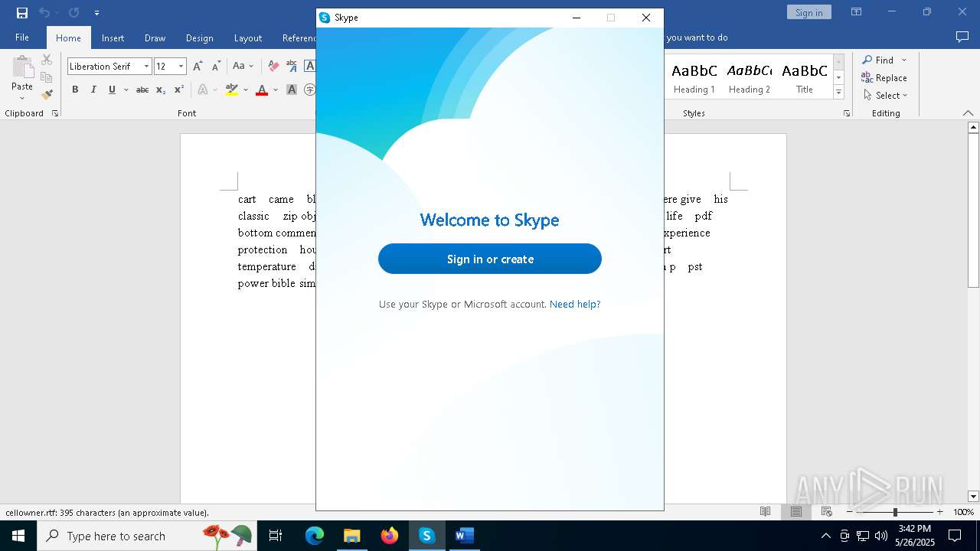Screen dimensions: 980x551
Task: Switch to the Layout tab
Action: (247, 37)
